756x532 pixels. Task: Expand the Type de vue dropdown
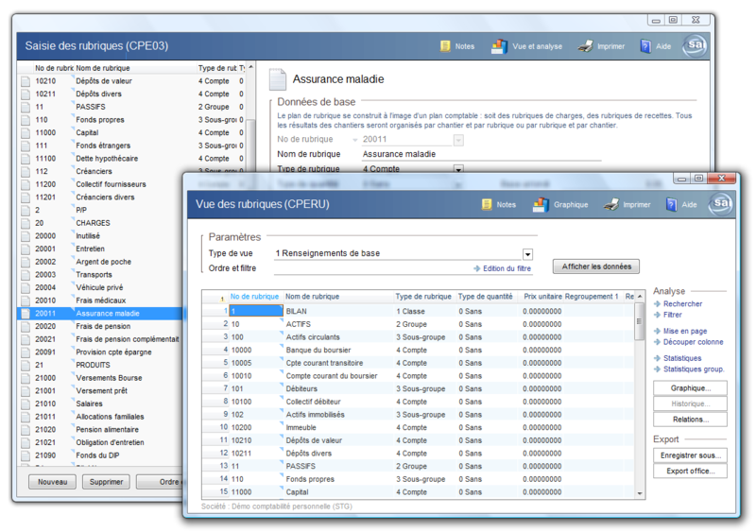pos(527,254)
